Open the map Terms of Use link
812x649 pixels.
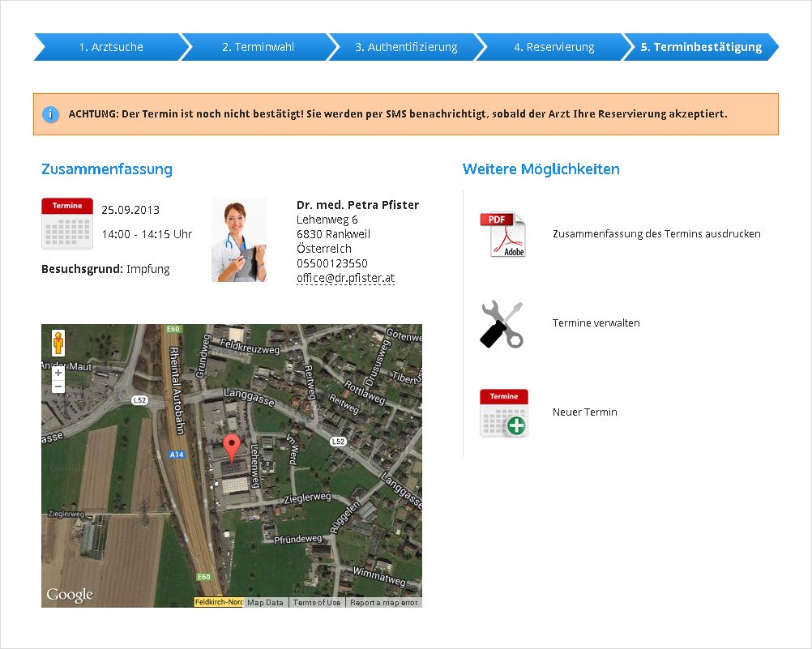point(317,603)
